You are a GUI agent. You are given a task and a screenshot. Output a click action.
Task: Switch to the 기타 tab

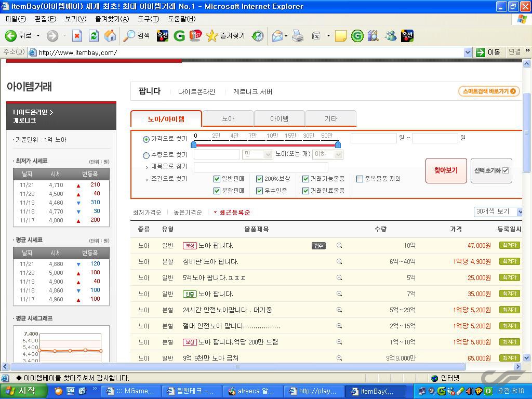tap(331, 118)
